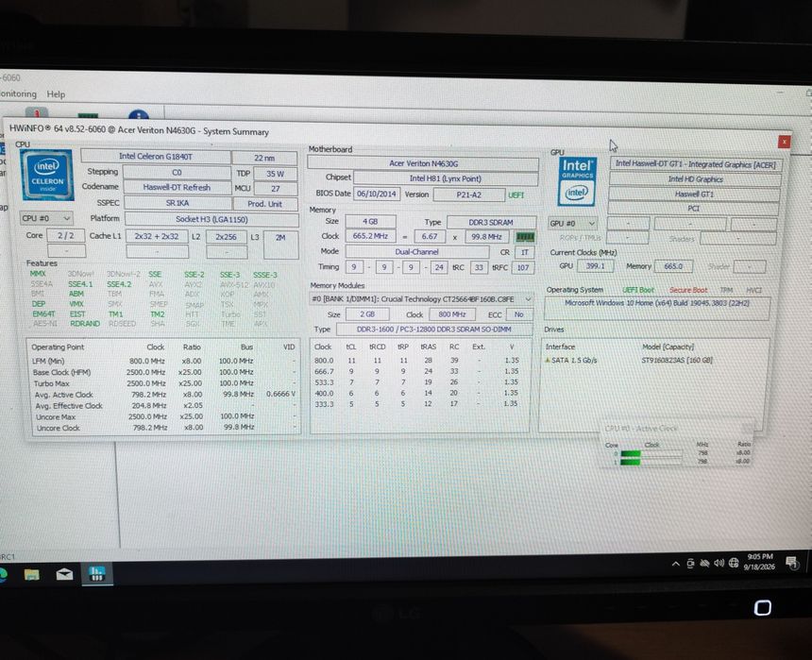Viewport: 812px width, 660px height.
Task: Click the 333.3 memory timing row
Action: click(x=417, y=403)
